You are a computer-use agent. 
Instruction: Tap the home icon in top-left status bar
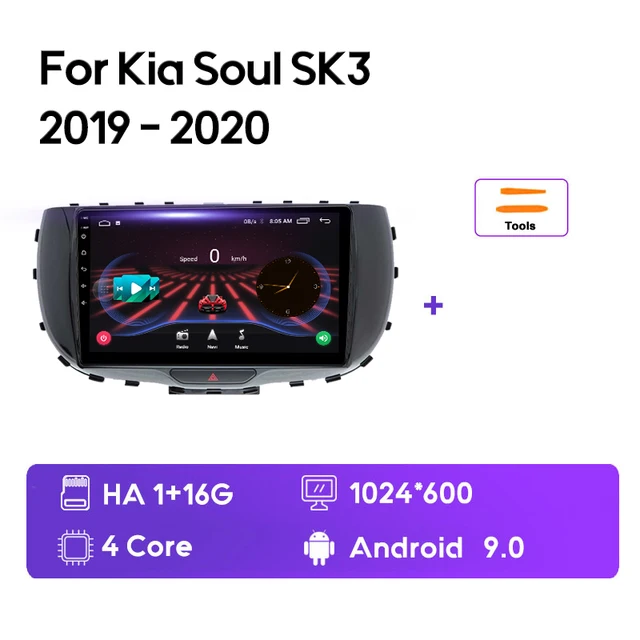(x=104, y=223)
